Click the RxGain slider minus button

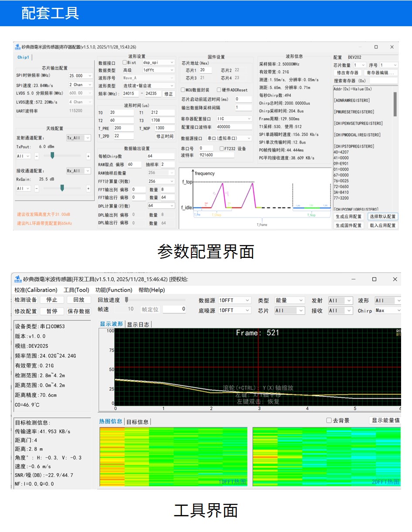[37, 189]
